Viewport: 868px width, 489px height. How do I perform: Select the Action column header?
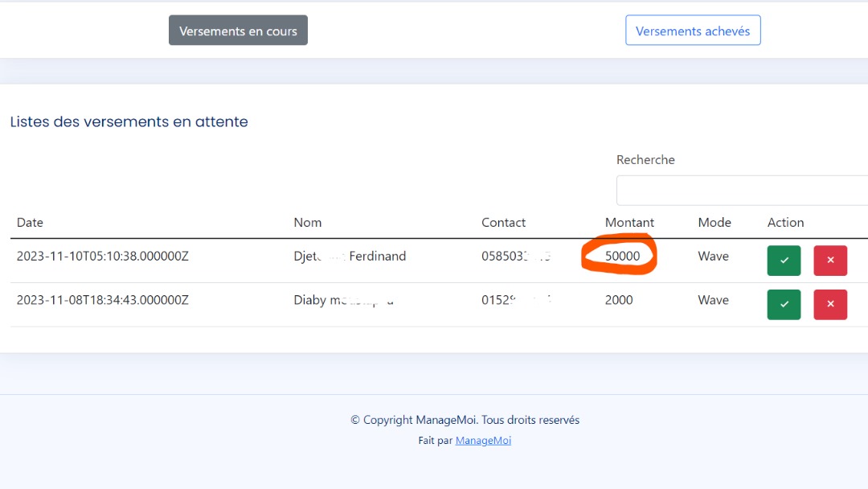785,223
